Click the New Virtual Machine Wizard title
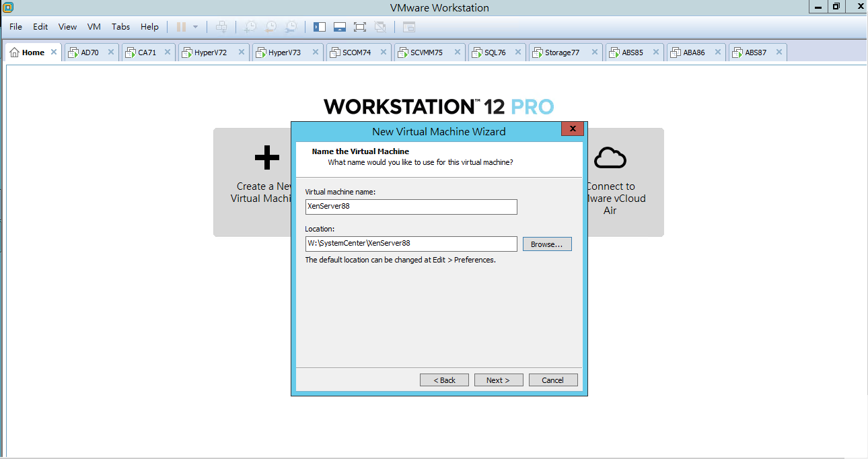The height and width of the screenshot is (459, 868). click(x=439, y=131)
